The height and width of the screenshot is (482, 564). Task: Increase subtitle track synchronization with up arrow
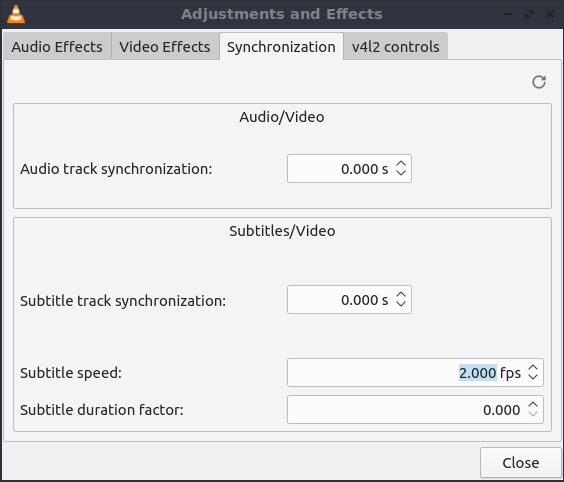(x=401, y=295)
